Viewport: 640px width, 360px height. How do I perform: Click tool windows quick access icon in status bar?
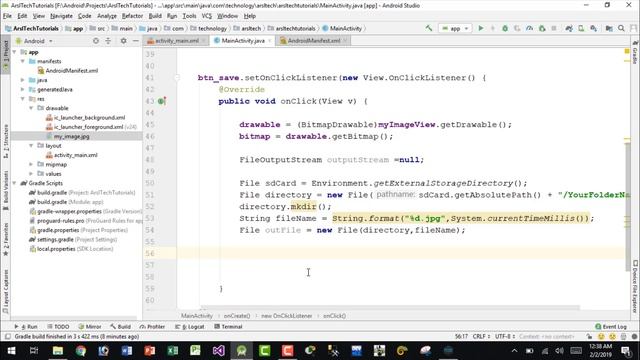[7, 337]
